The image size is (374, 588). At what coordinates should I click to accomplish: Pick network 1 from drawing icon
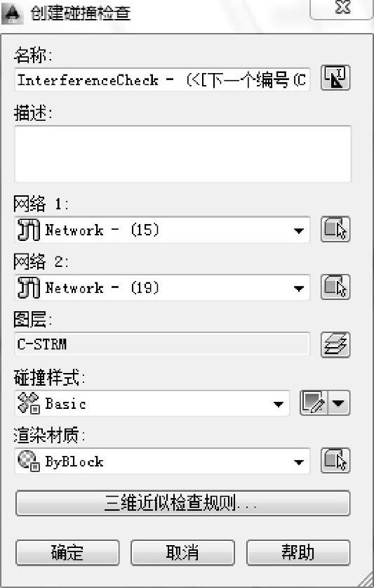[335, 229]
